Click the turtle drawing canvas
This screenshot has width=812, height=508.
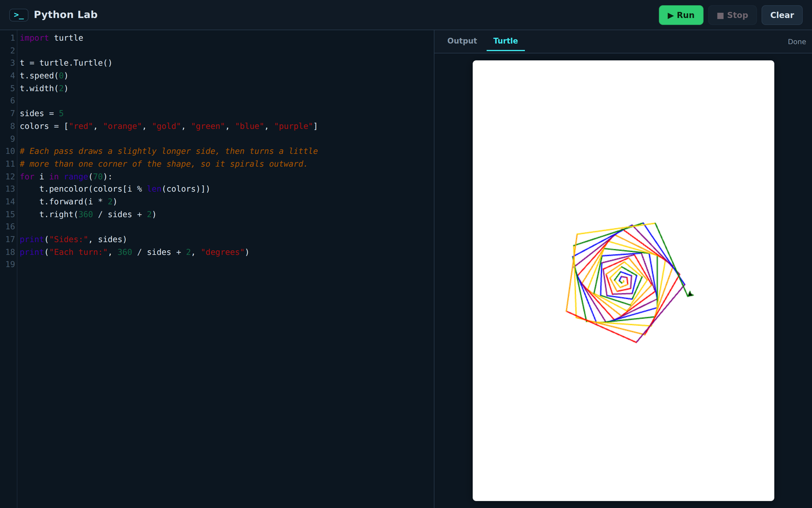point(623,280)
